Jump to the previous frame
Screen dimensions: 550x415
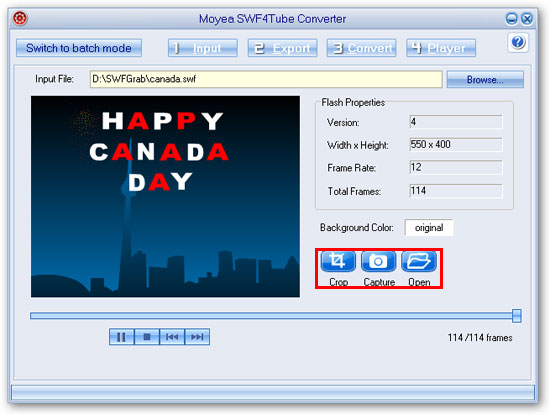click(x=172, y=337)
